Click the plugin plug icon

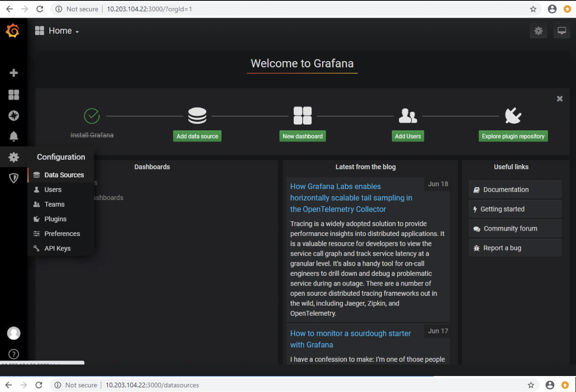coord(513,116)
